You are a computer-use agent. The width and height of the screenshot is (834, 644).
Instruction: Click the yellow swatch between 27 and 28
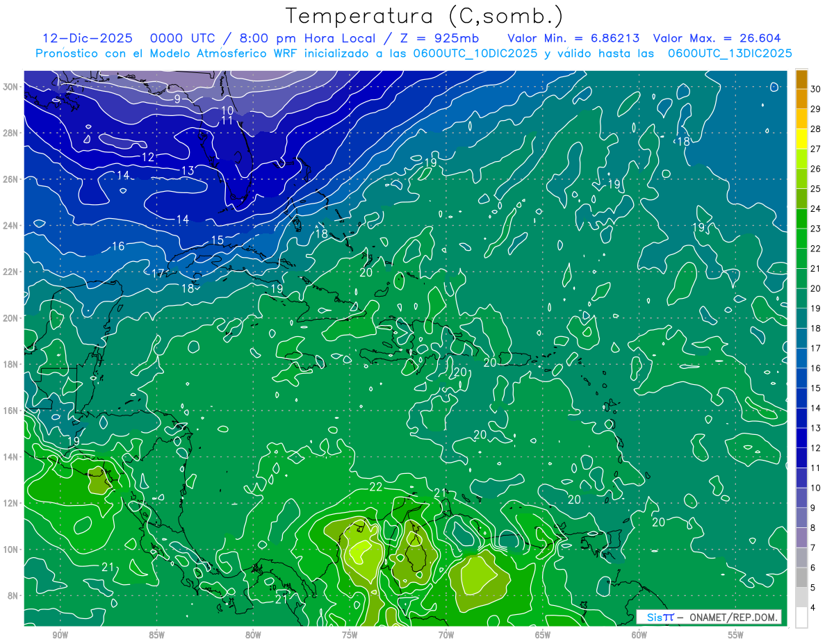pyautogui.click(x=801, y=138)
